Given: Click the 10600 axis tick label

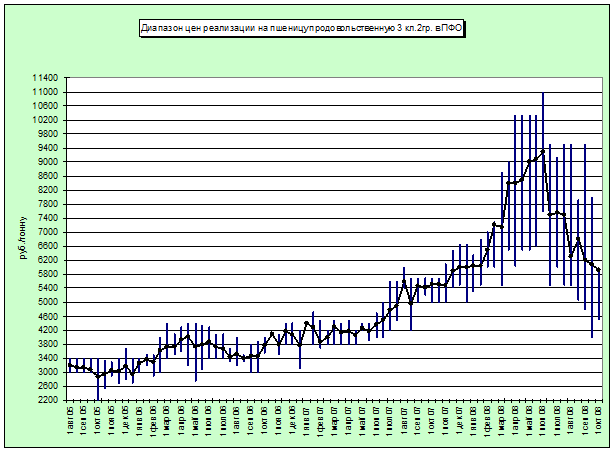Looking at the screenshot, I should coord(46,106).
